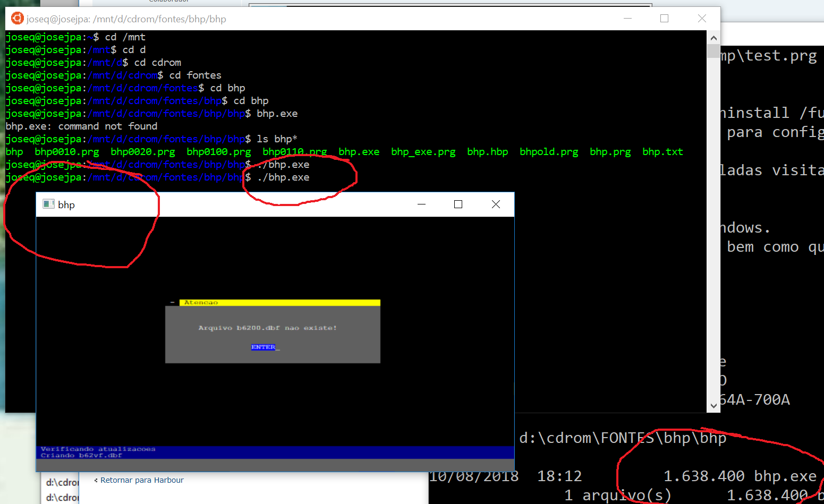Click the 'bhp.exe: command not found' error line
This screenshot has width=824, height=504.
point(81,126)
